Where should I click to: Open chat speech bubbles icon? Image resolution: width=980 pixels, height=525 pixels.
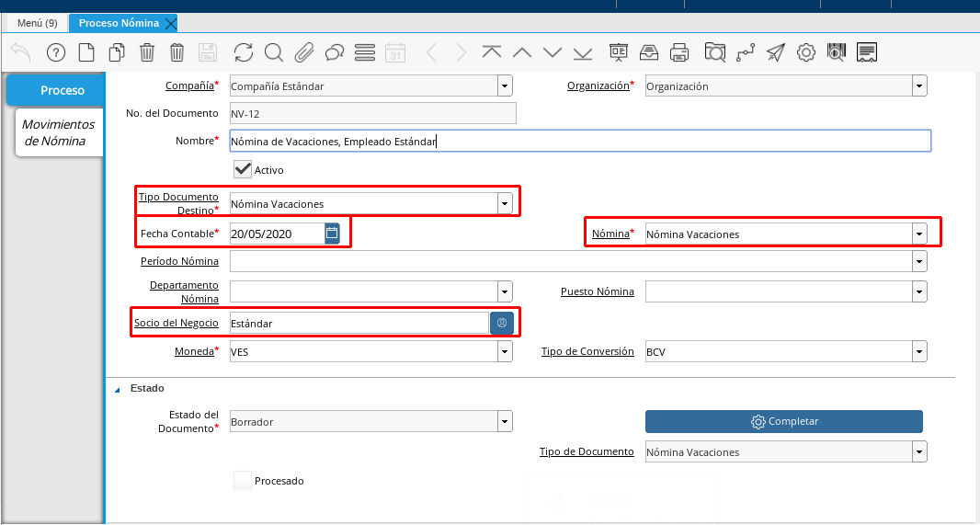pos(335,52)
